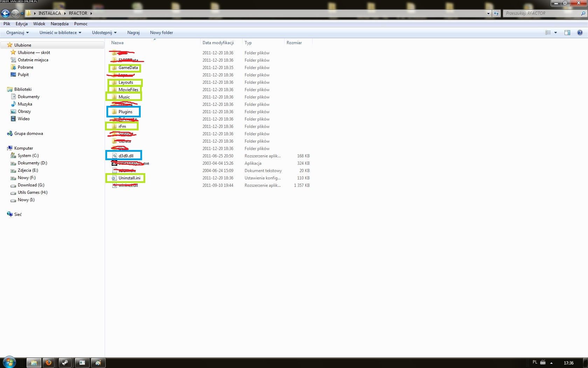Screen dimensions: 588x368
Task: Open the address bar history dropdown
Action: (x=488, y=13)
